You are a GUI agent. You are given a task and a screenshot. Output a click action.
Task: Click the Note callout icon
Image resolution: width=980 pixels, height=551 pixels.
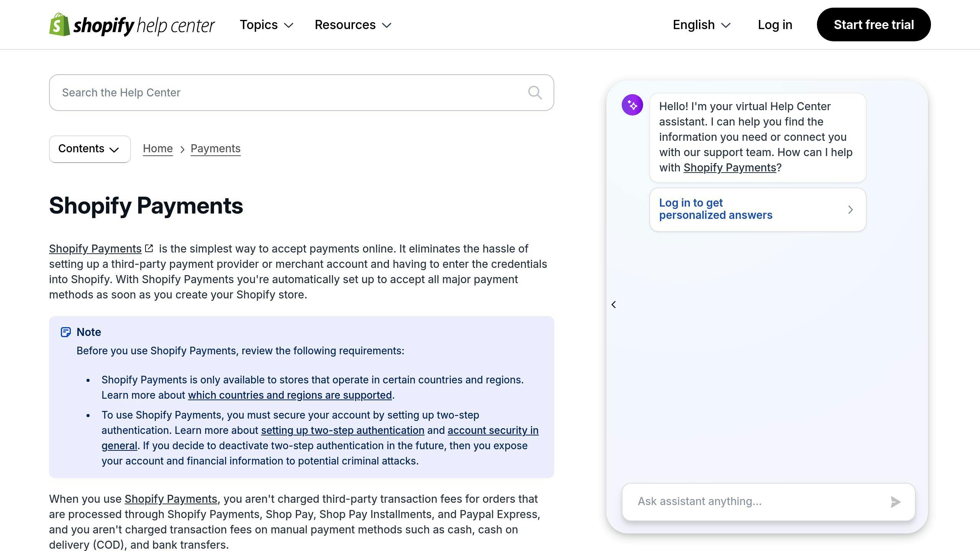coord(65,331)
